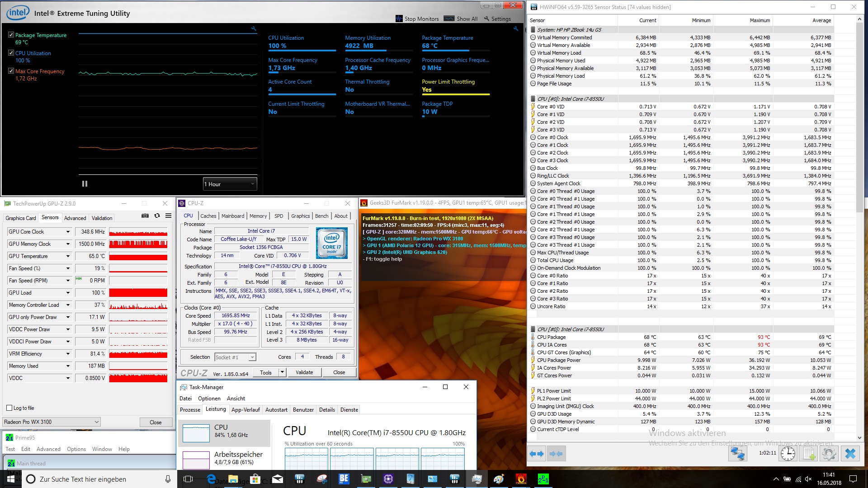
Task: Click CPU-Z Validate button
Action: pyautogui.click(x=304, y=372)
